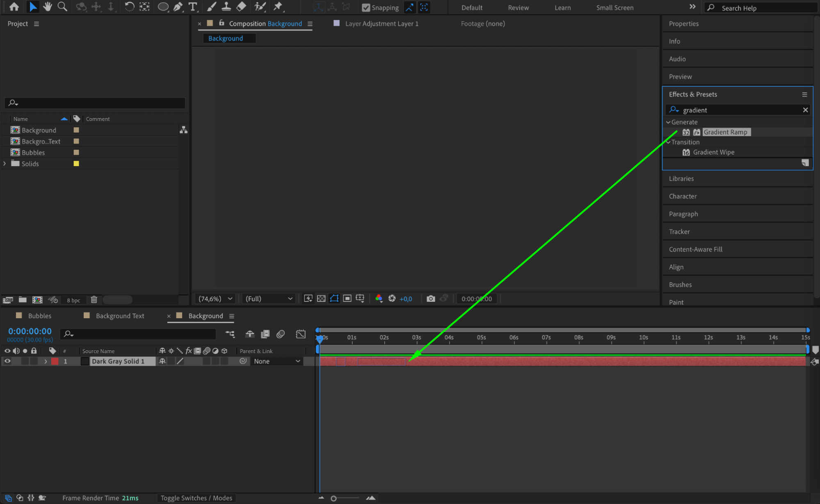Clear the gradient search field
This screenshot has width=820, height=504.
pos(805,110)
